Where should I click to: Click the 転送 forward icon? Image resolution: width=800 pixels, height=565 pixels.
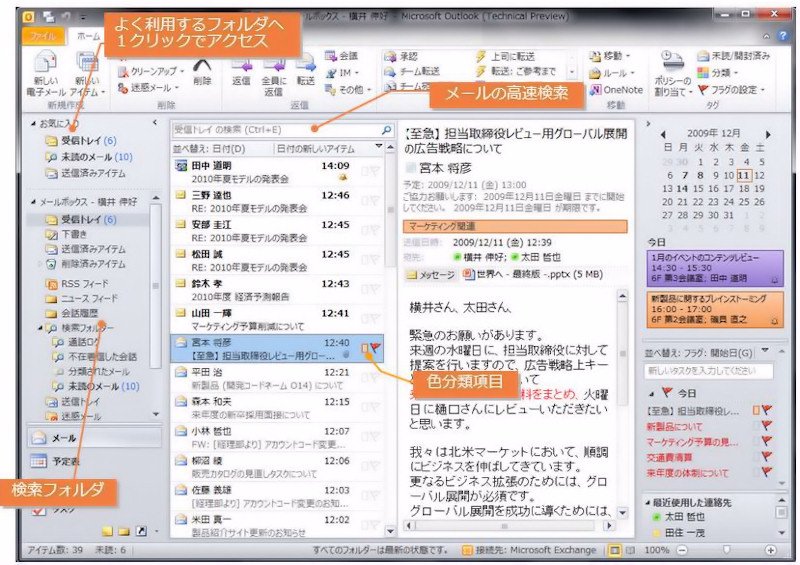click(x=305, y=65)
